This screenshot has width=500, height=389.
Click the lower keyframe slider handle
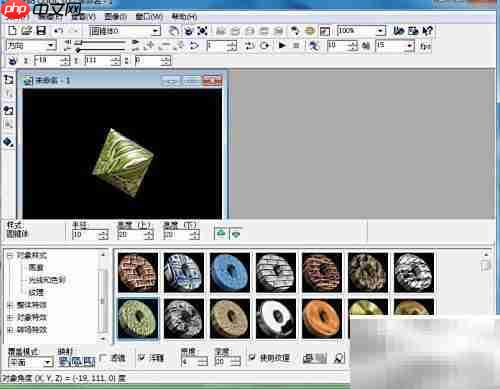click(78, 50)
